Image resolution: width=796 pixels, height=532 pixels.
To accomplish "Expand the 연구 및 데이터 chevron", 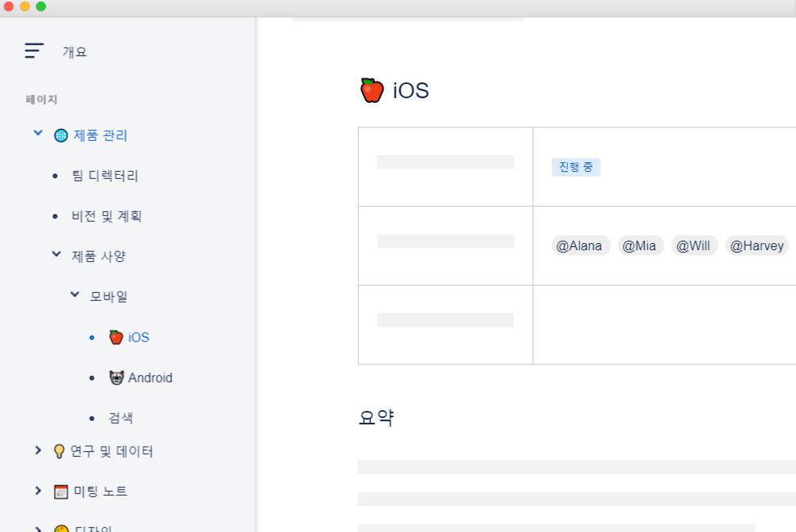I will [38, 450].
